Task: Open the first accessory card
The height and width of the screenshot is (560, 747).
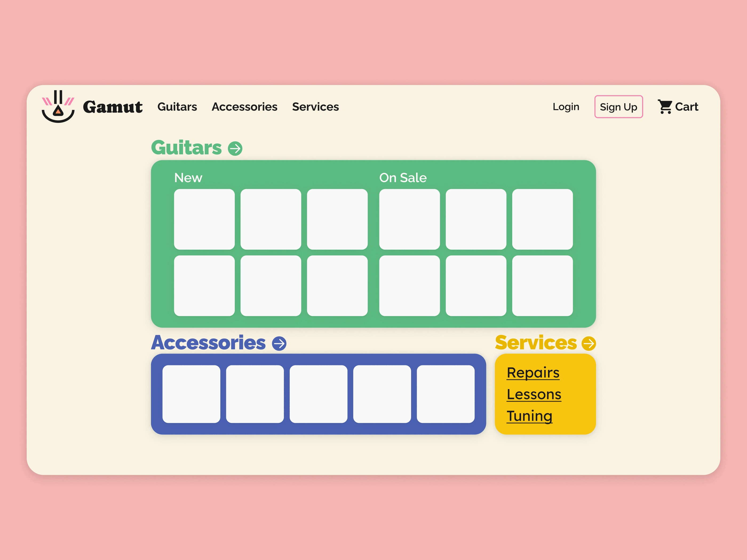Action: pos(192,394)
